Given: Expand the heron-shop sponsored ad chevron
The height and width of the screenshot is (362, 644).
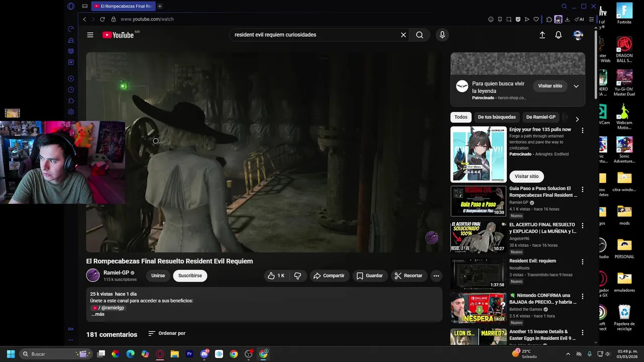Looking at the screenshot, I should (x=576, y=86).
